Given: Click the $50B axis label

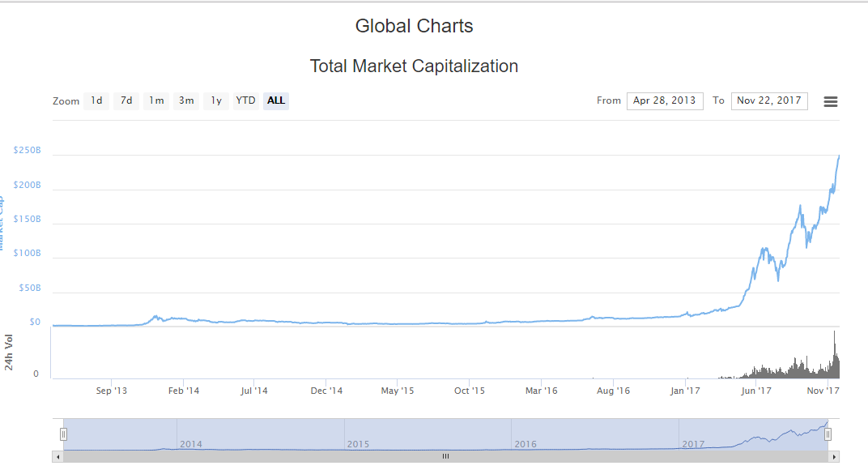Looking at the screenshot, I should pos(30,288).
